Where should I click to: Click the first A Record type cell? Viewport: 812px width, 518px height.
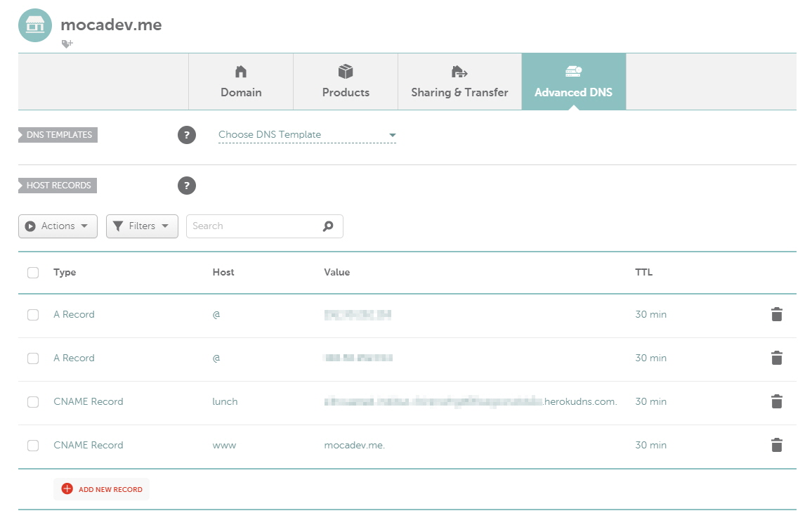[x=74, y=314]
